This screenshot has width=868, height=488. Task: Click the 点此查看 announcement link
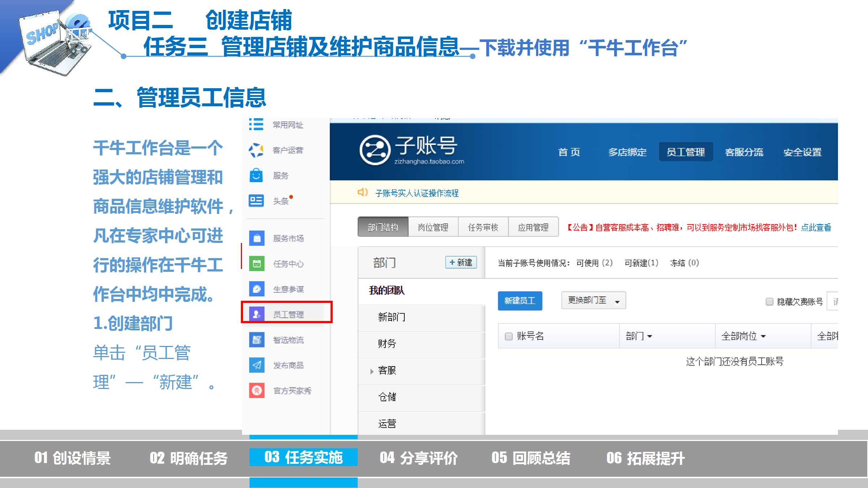click(816, 227)
